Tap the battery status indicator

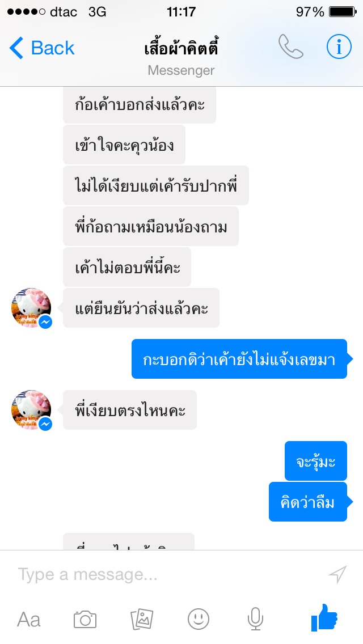[343, 12]
